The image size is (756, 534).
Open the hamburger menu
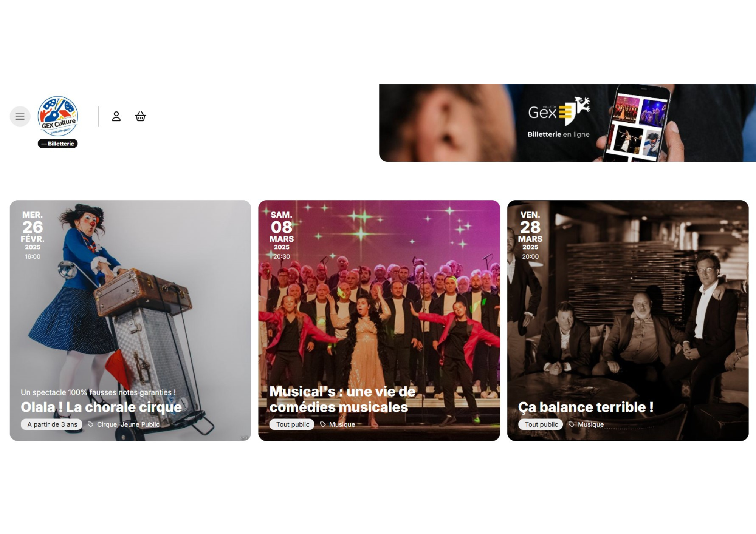coord(20,116)
